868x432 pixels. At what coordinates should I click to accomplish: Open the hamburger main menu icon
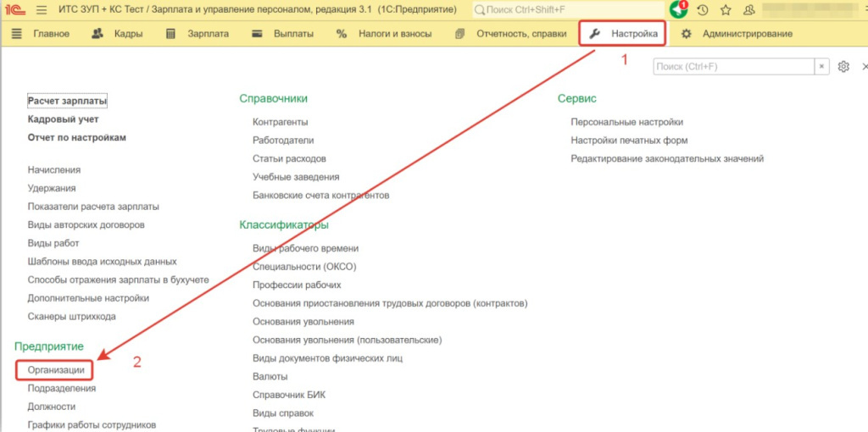coord(41,10)
